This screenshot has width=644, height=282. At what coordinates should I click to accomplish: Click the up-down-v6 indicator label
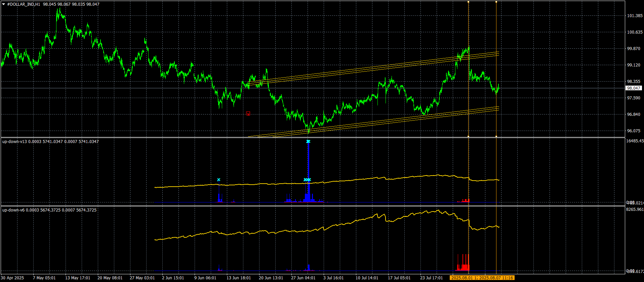(x=13, y=210)
